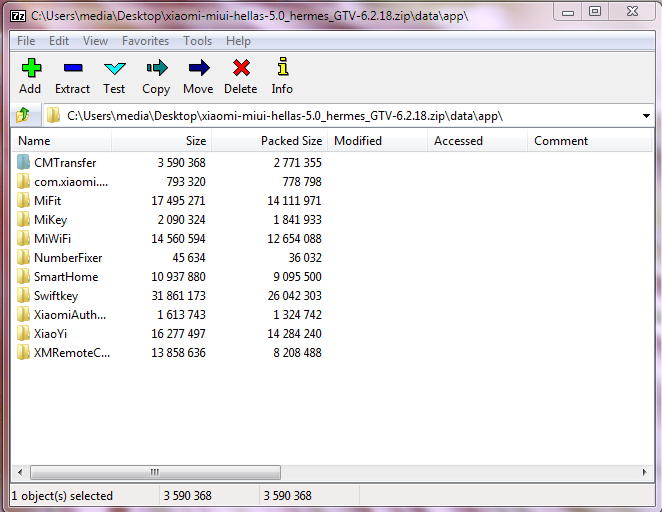662x512 pixels.
Task: Select the CMTransfer row name
Action: point(65,163)
